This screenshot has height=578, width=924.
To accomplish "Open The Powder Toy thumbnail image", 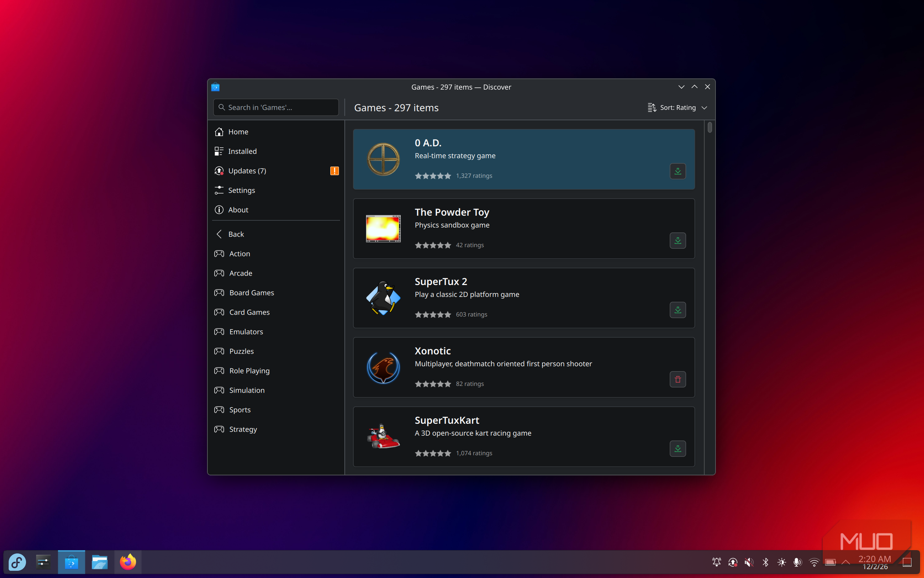I will click(383, 229).
